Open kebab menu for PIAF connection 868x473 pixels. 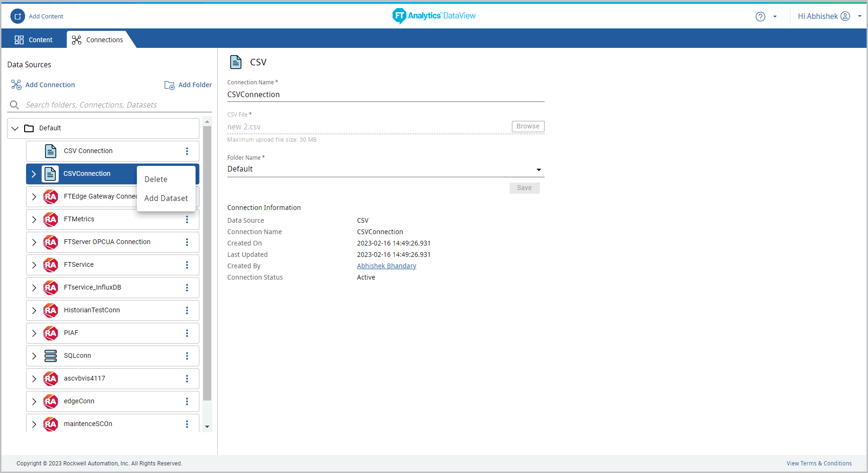(x=187, y=333)
